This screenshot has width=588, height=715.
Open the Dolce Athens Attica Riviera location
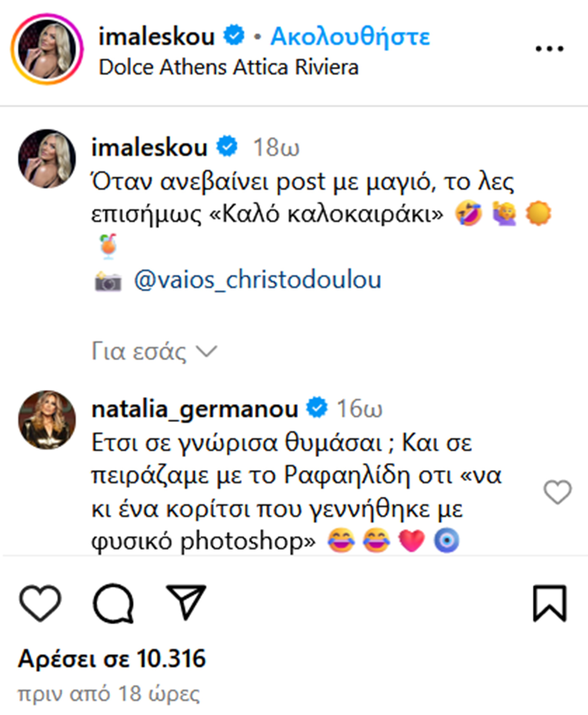[x=228, y=67]
